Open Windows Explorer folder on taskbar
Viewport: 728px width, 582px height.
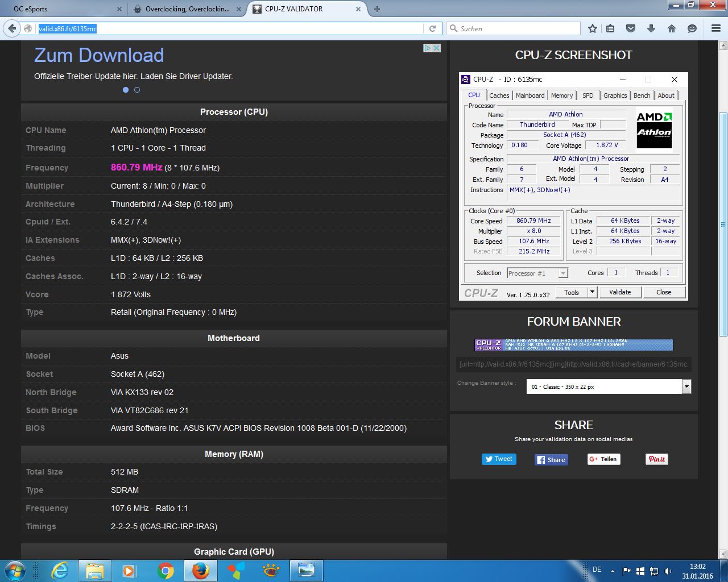pos(94,571)
